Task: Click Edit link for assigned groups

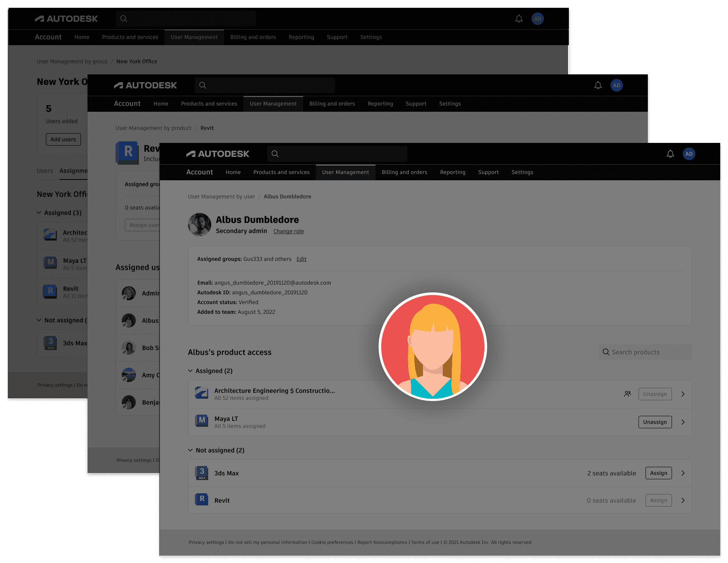Action: pyautogui.click(x=301, y=259)
